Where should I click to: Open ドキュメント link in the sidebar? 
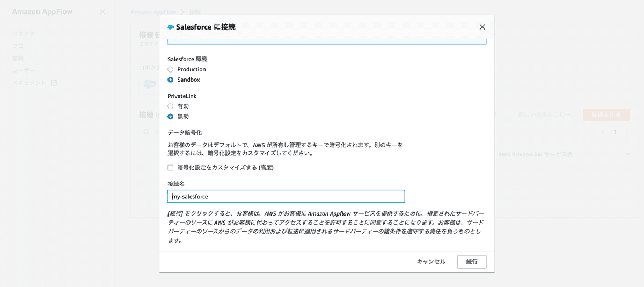30,83
